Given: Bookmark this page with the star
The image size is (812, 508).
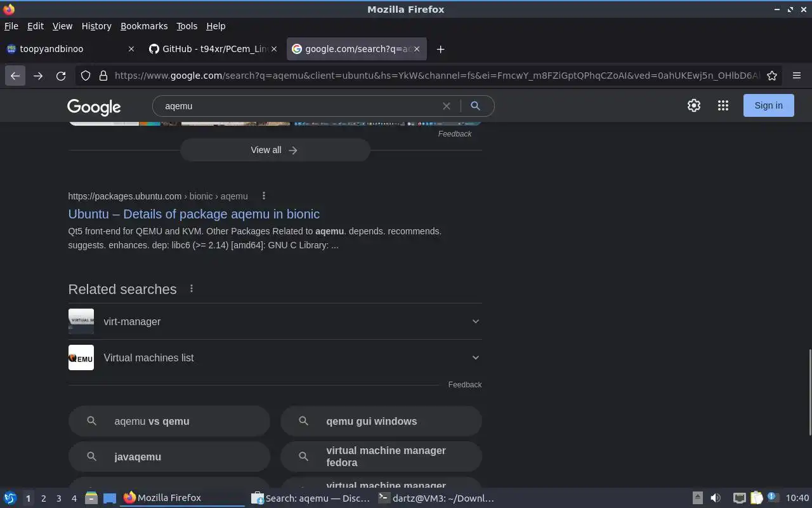Looking at the screenshot, I should pos(772,76).
